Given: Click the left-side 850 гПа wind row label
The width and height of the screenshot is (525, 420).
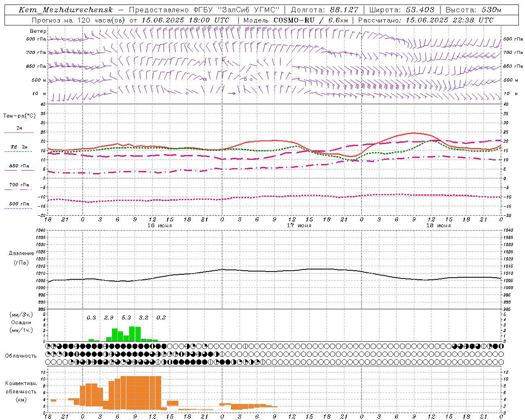Looking at the screenshot, I should pyautogui.click(x=36, y=66).
